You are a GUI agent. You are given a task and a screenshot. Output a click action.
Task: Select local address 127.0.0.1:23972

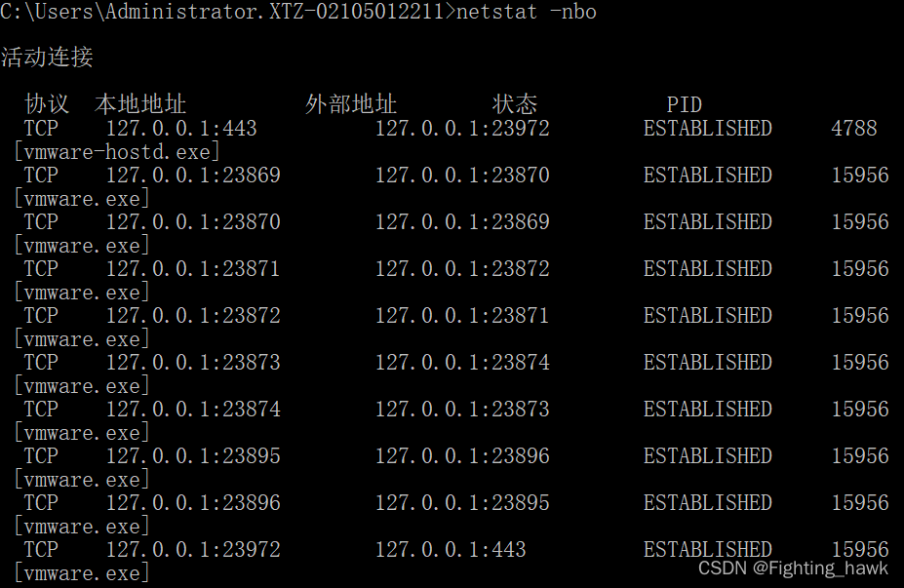(x=193, y=549)
